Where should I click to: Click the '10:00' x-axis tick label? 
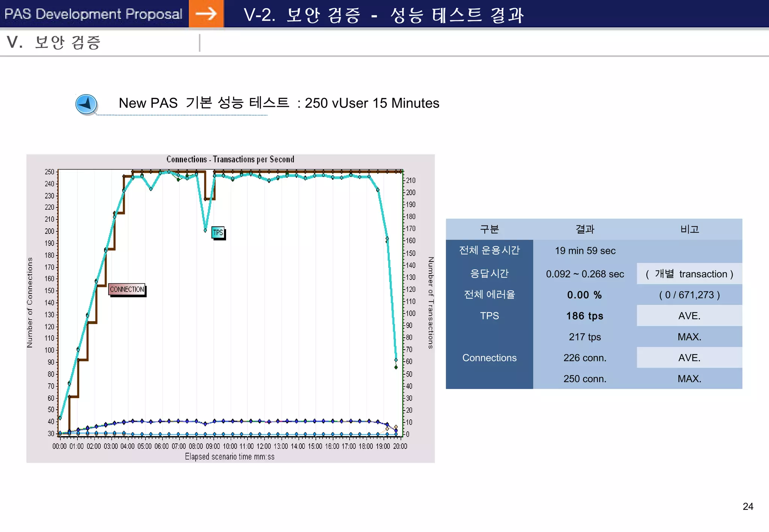tap(230, 446)
